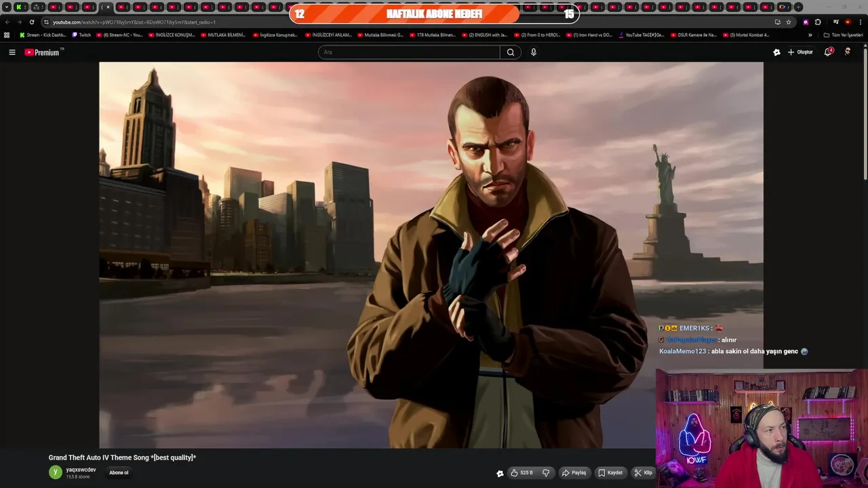Open yaqxswcdev channel avatar
The image size is (868, 488).
(x=56, y=472)
